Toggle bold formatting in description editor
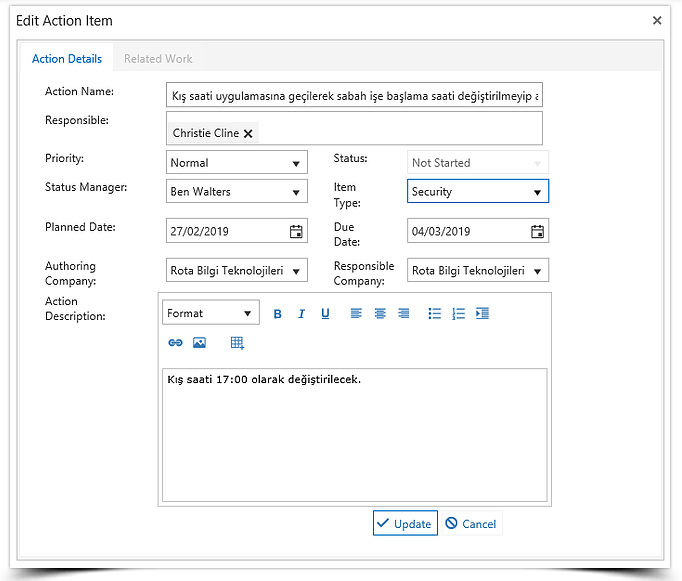This screenshot has height=581, width=682. click(x=278, y=314)
